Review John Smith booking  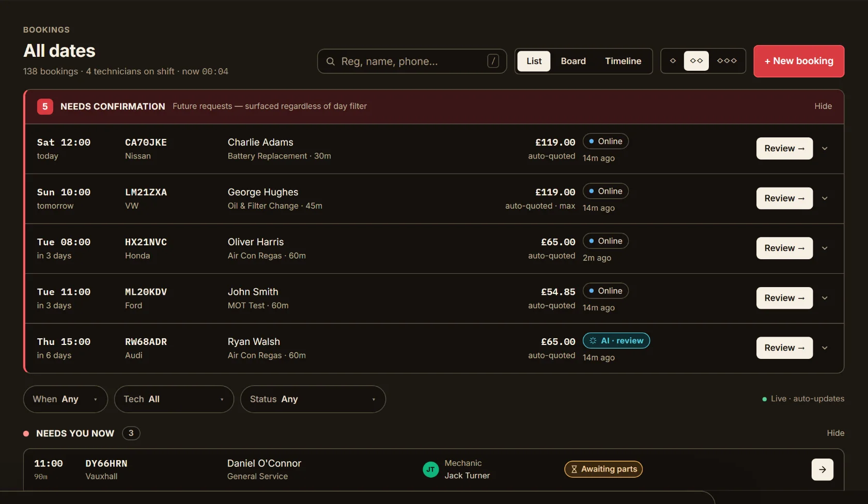tap(784, 298)
